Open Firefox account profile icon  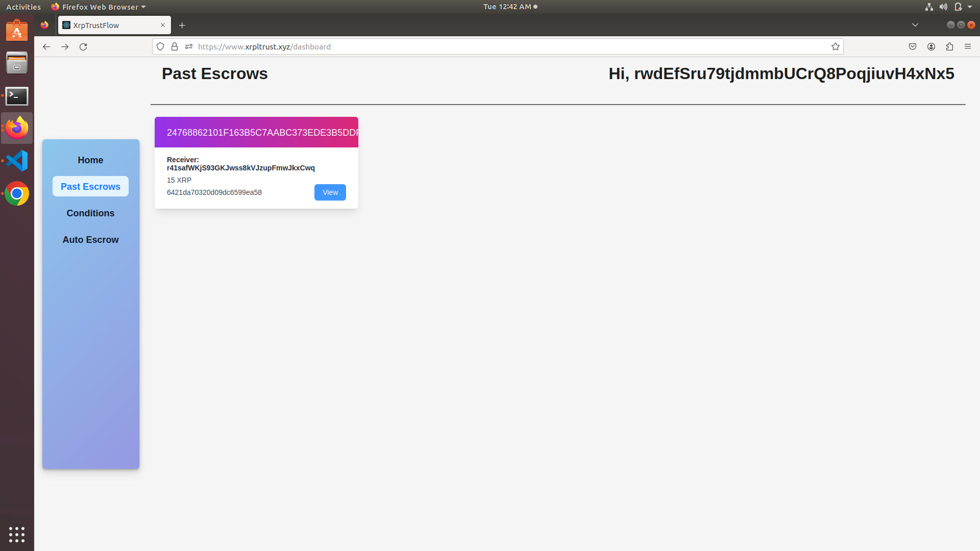coord(931,46)
